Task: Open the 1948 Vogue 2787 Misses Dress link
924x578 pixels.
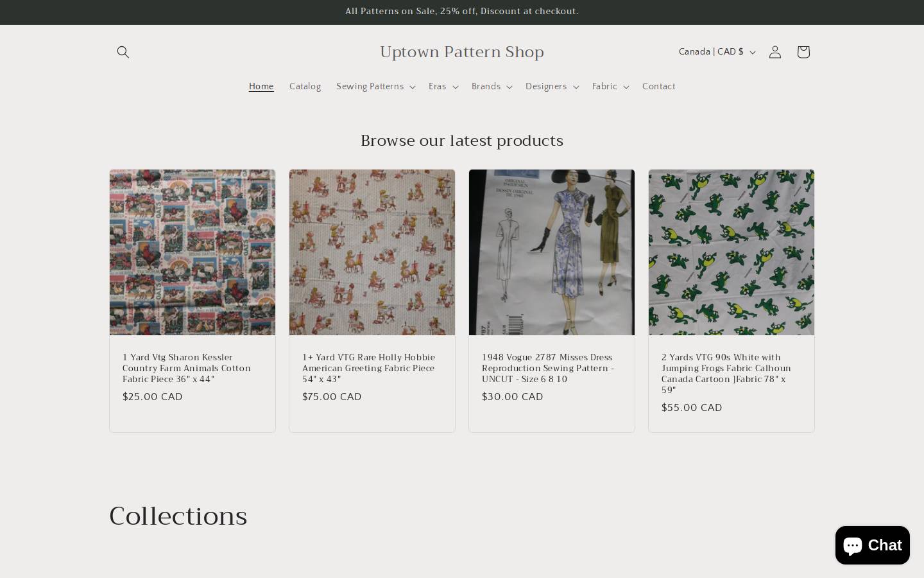Action: (548, 368)
